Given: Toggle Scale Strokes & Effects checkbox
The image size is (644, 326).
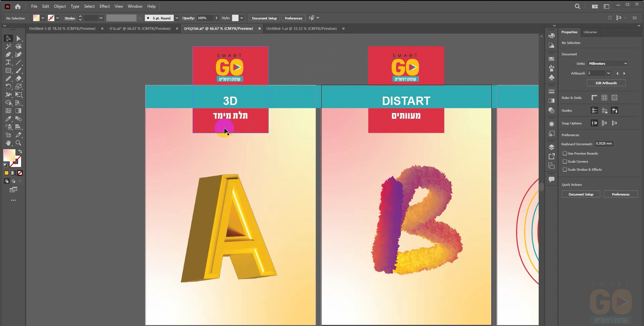Looking at the screenshot, I should 565,170.
